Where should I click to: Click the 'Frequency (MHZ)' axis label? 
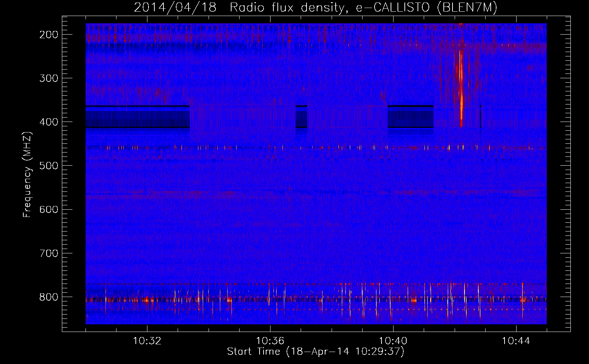[27, 174]
